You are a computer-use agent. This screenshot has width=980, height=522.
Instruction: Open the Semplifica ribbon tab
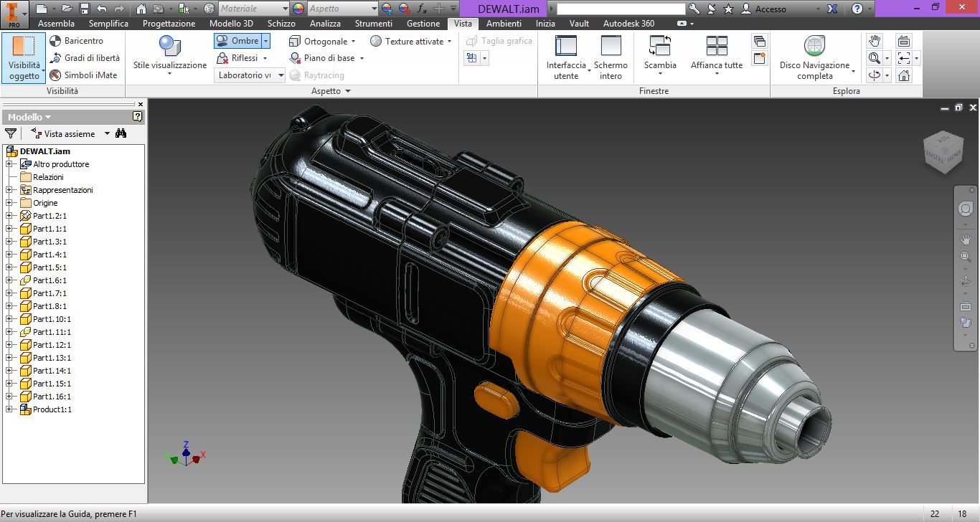(x=108, y=24)
